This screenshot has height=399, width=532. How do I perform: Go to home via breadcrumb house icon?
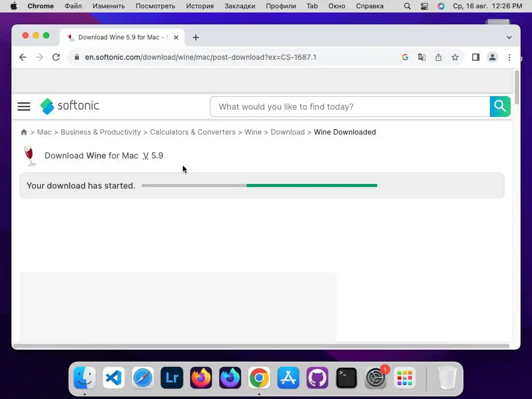pos(24,132)
